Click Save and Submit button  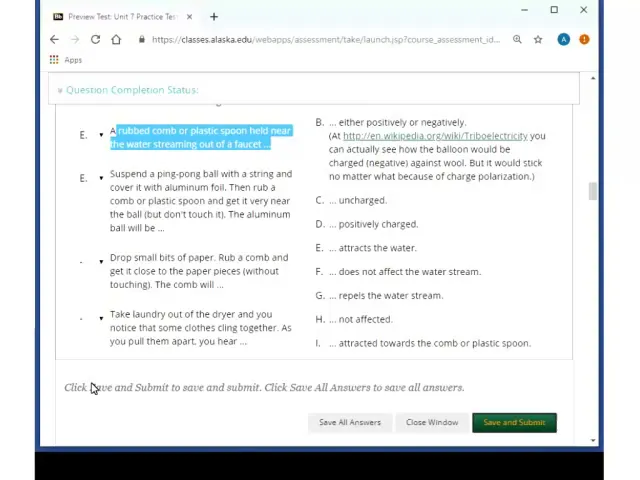(514, 422)
